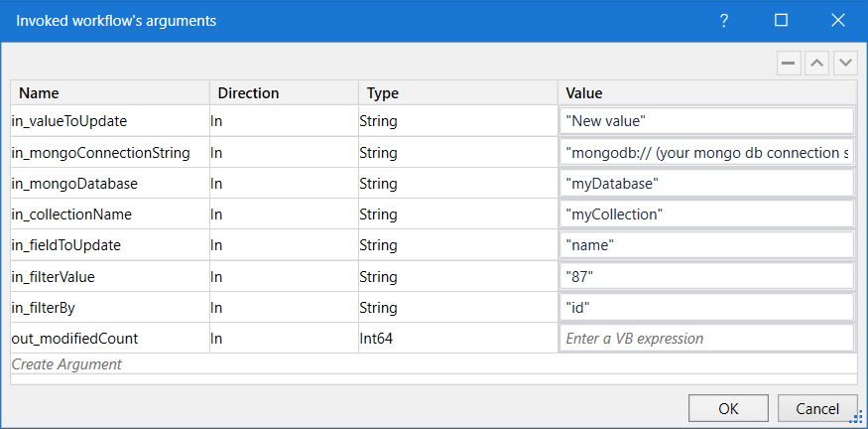Click the delete argument minus icon

coord(789,63)
